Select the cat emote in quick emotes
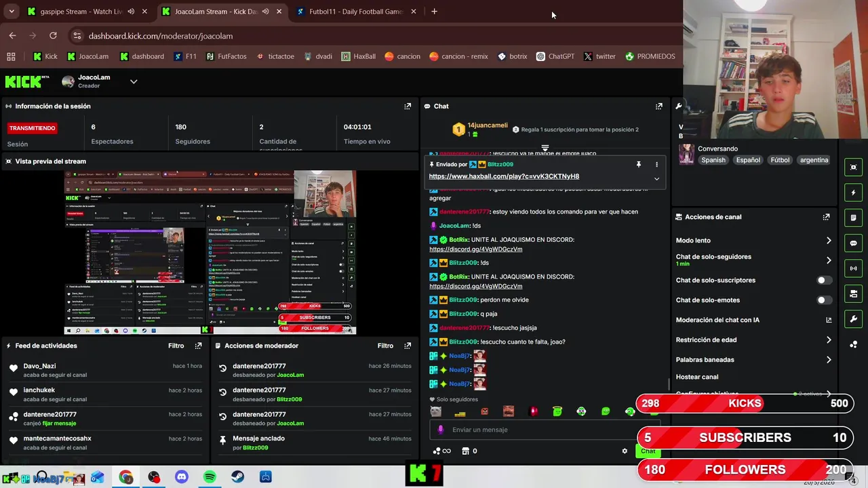 (435, 411)
